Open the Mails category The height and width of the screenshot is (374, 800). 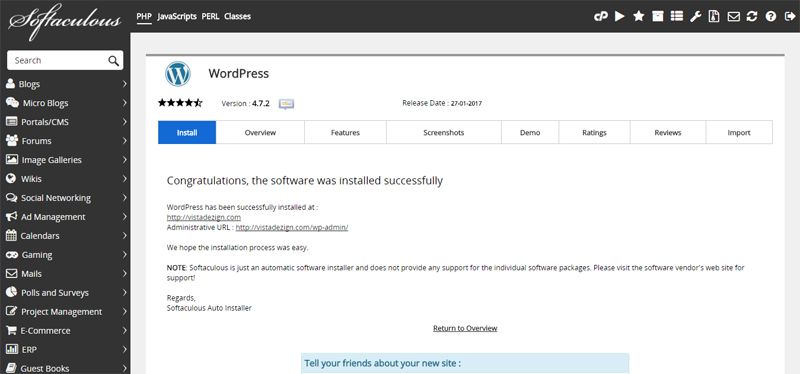tap(31, 273)
